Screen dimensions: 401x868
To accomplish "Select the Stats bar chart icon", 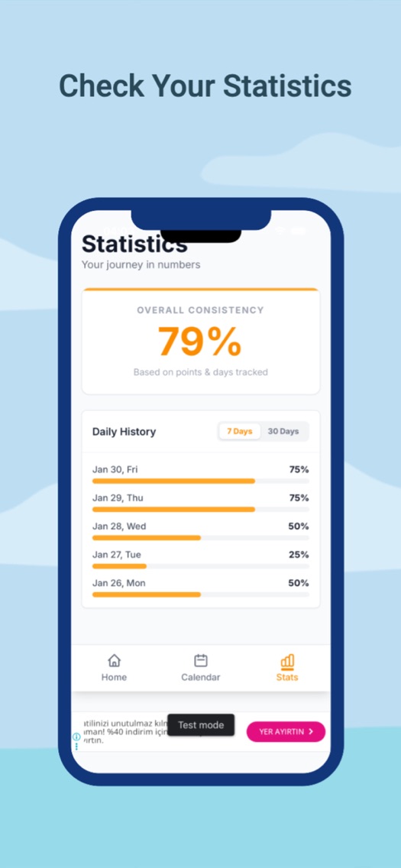I will point(287,661).
